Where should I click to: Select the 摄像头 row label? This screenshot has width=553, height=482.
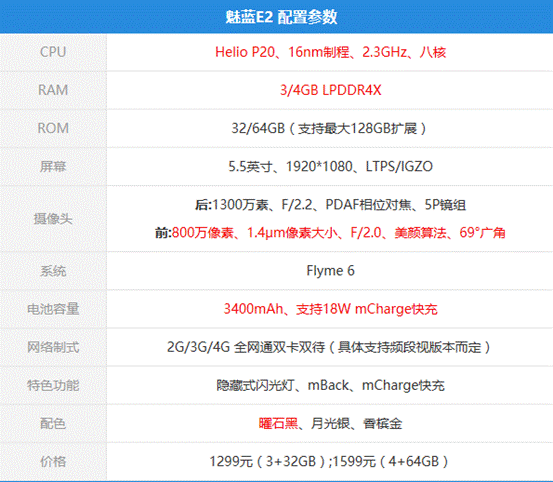[x=53, y=219]
